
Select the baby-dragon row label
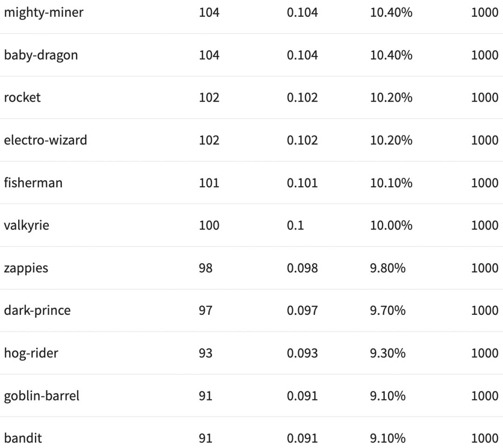(x=41, y=55)
